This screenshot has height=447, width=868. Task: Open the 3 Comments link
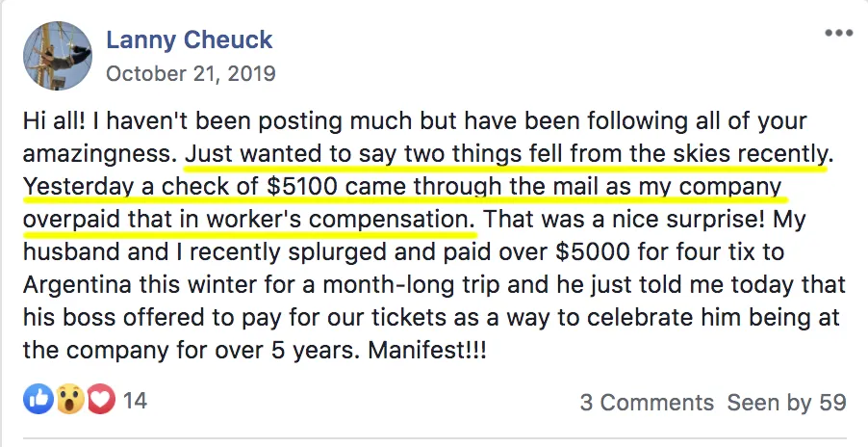[647, 403]
